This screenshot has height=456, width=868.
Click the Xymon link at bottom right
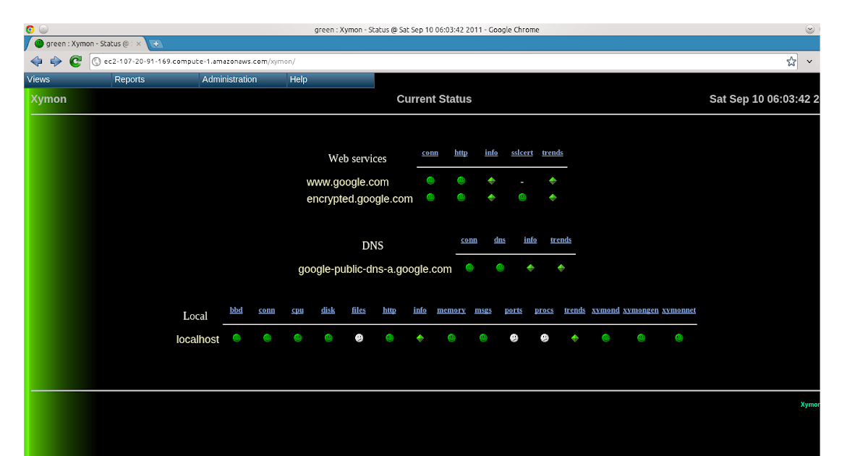[x=809, y=405]
